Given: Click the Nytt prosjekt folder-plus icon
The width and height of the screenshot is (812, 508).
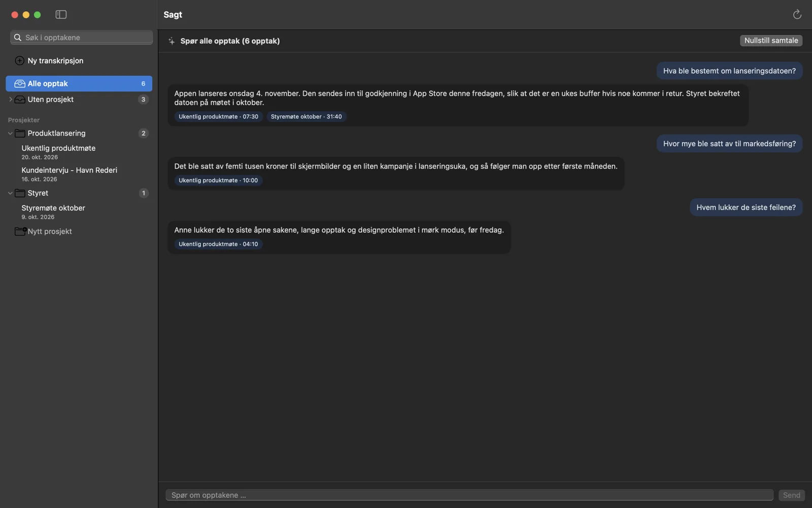Looking at the screenshot, I should (x=20, y=231).
